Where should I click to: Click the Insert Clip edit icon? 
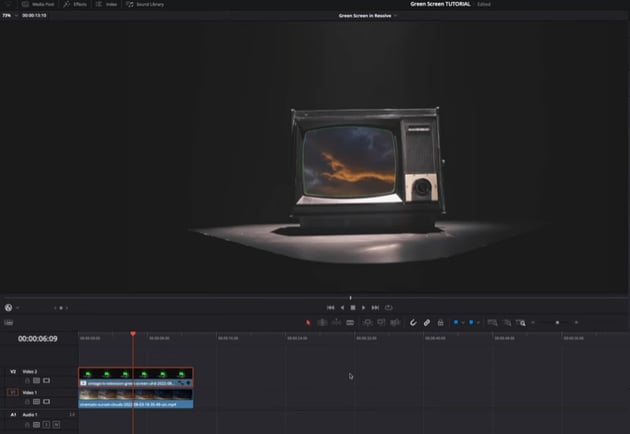[x=367, y=322]
